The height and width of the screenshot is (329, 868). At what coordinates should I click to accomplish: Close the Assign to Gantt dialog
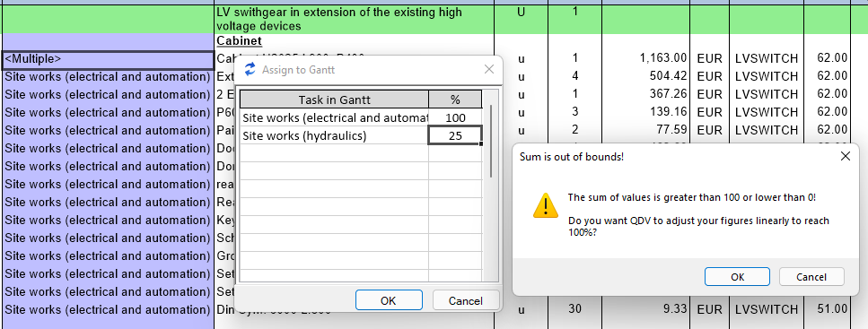[x=489, y=69]
